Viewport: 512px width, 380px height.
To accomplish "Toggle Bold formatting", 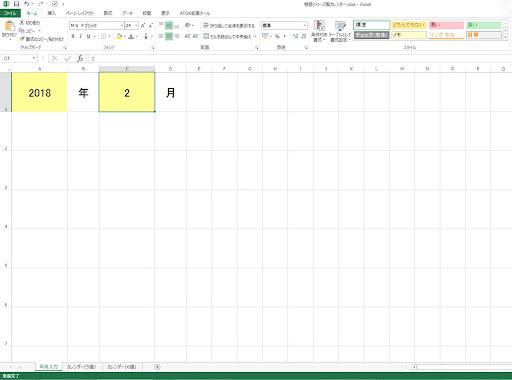I will pos(73,36).
